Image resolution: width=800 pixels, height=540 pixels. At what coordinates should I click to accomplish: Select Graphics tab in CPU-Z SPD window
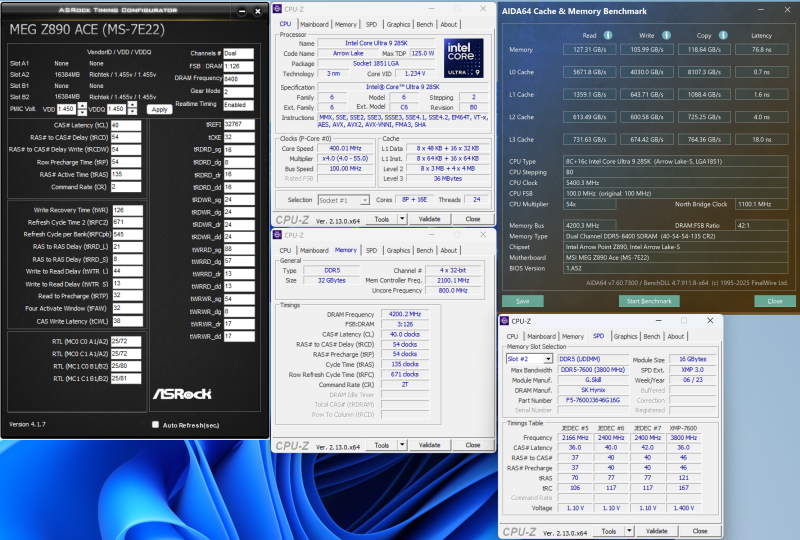pos(626,336)
